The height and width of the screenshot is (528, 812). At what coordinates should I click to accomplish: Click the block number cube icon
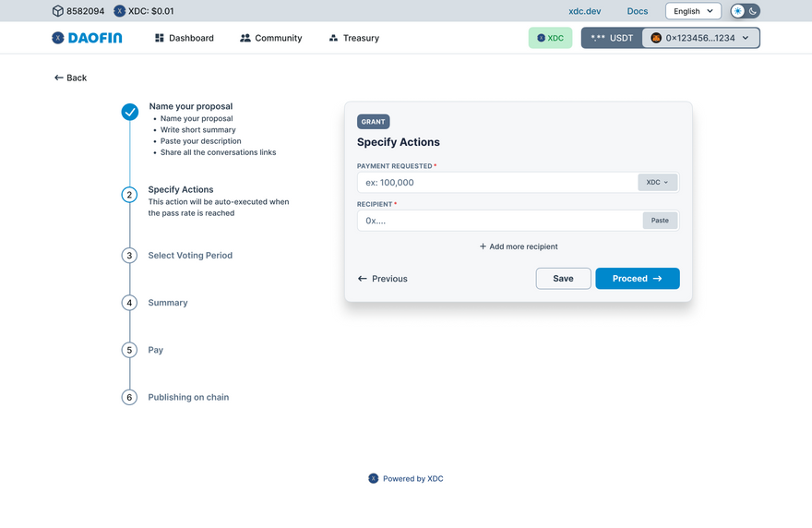tap(57, 11)
